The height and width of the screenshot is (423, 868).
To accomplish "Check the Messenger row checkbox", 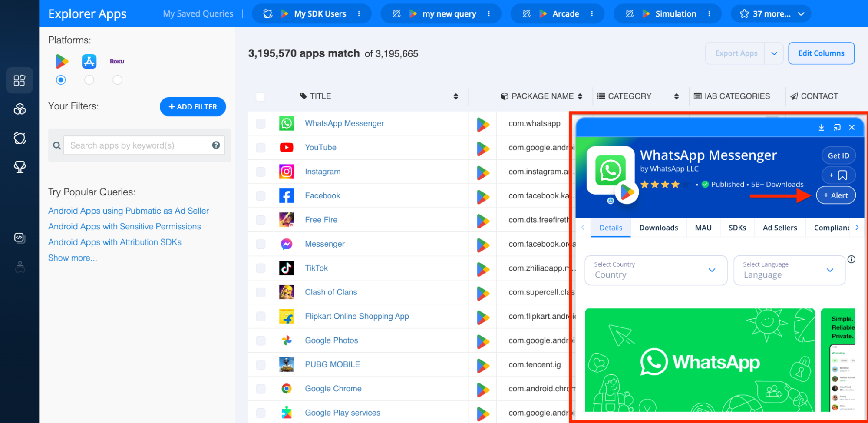I will [261, 244].
